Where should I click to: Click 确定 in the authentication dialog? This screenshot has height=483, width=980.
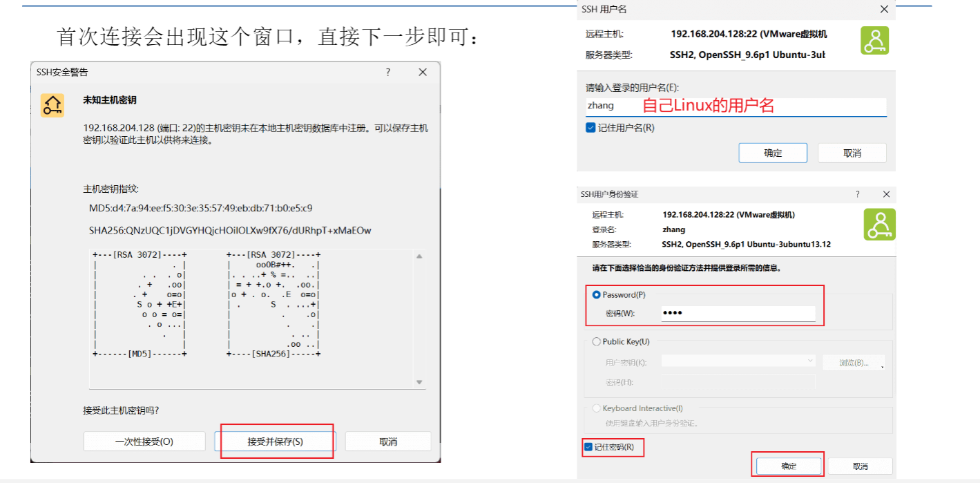pyautogui.click(x=788, y=465)
